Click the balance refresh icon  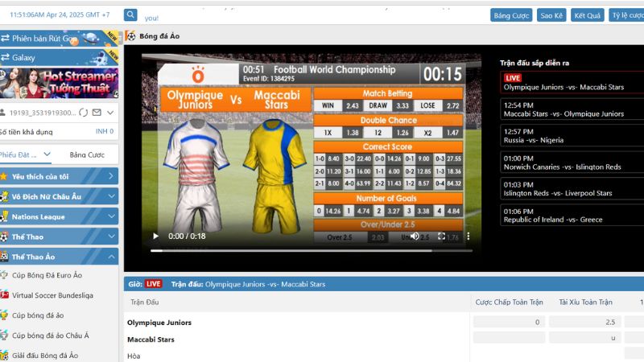pos(84,113)
